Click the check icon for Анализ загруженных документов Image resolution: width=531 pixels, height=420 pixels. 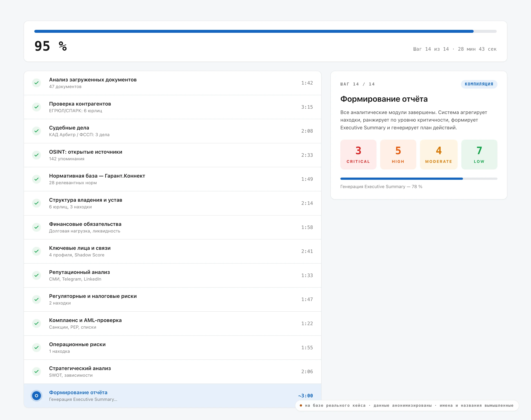(37, 83)
